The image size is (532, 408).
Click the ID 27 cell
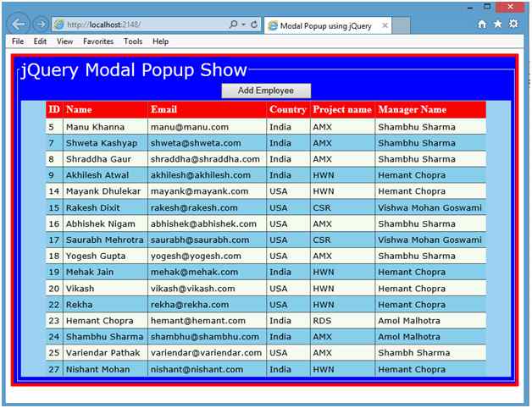54,369
